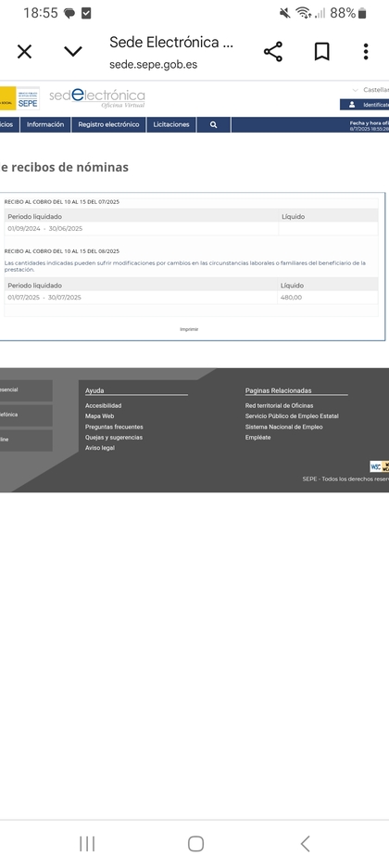
Task: Visit Red territorial de Oficinas link
Action: tap(279, 406)
